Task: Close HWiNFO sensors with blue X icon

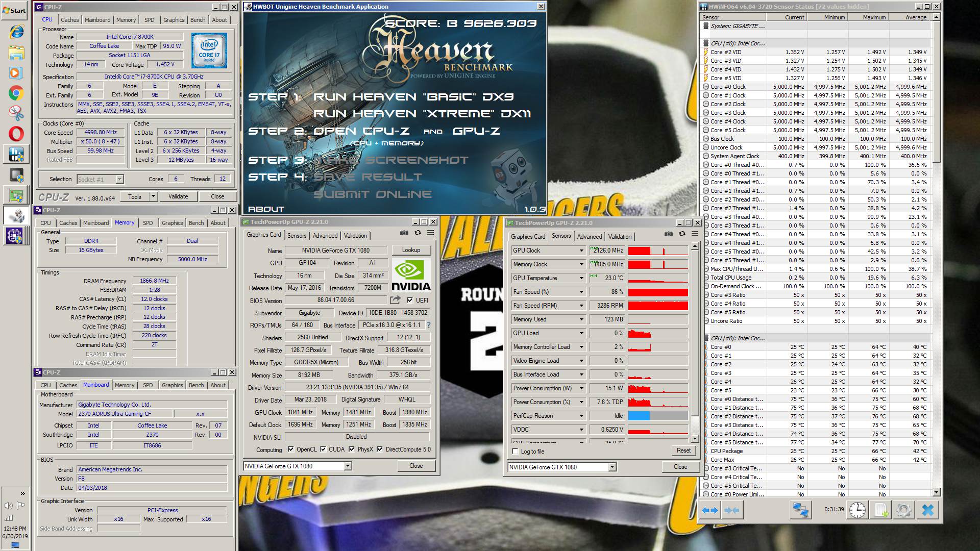Action: tap(928, 510)
